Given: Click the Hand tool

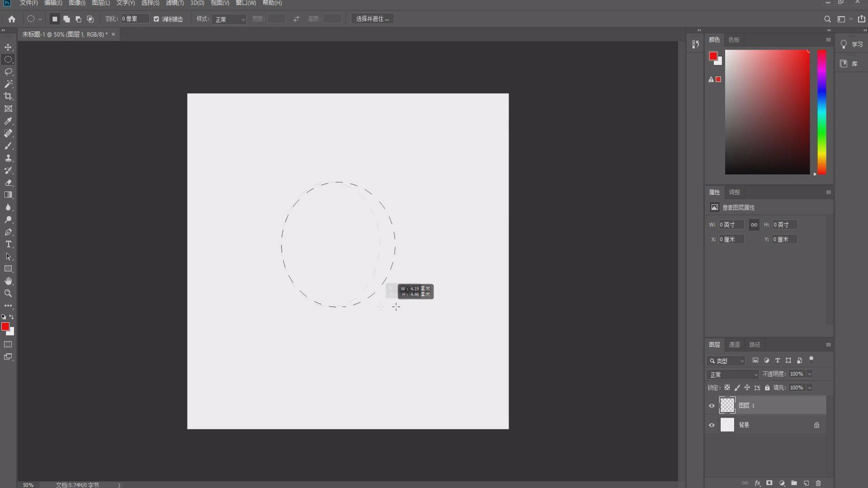Looking at the screenshot, I should pyautogui.click(x=8, y=281).
